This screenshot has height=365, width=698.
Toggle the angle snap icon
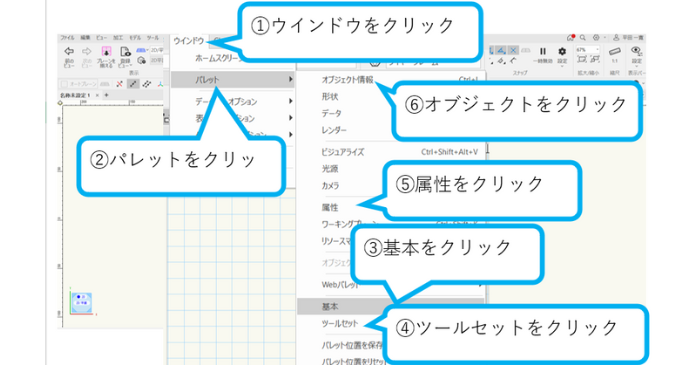tap(501, 50)
